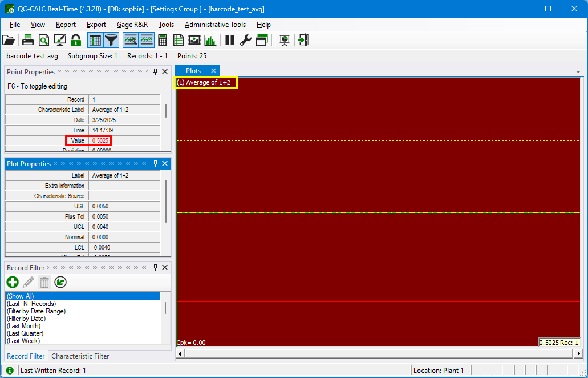The image size is (588, 378).
Task: Click the Print icon in the toolbar
Action: [x=28, y=40]
